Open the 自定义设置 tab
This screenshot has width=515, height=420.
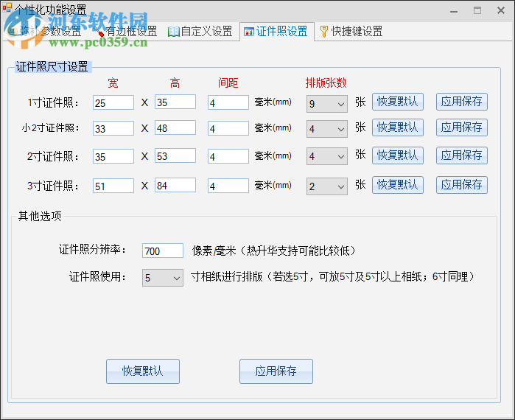click(200, 32)
